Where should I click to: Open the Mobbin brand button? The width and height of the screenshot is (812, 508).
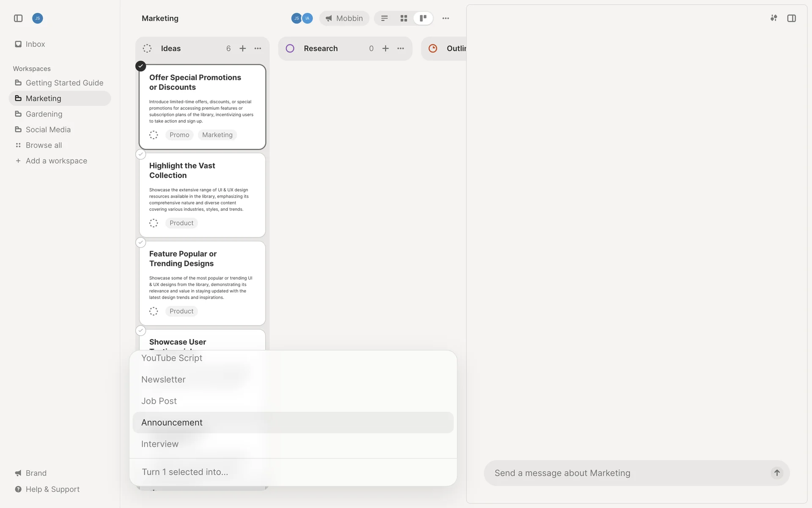point(344,18)
